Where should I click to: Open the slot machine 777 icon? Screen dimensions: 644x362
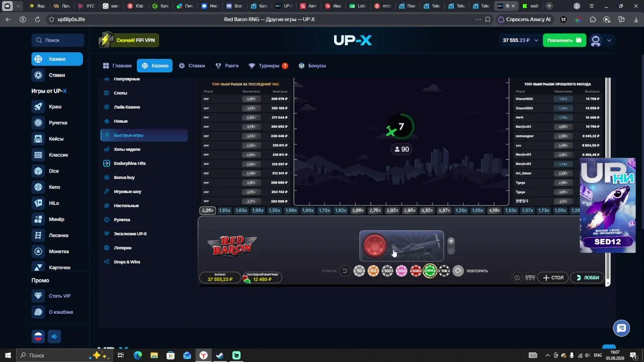point(530,278)
